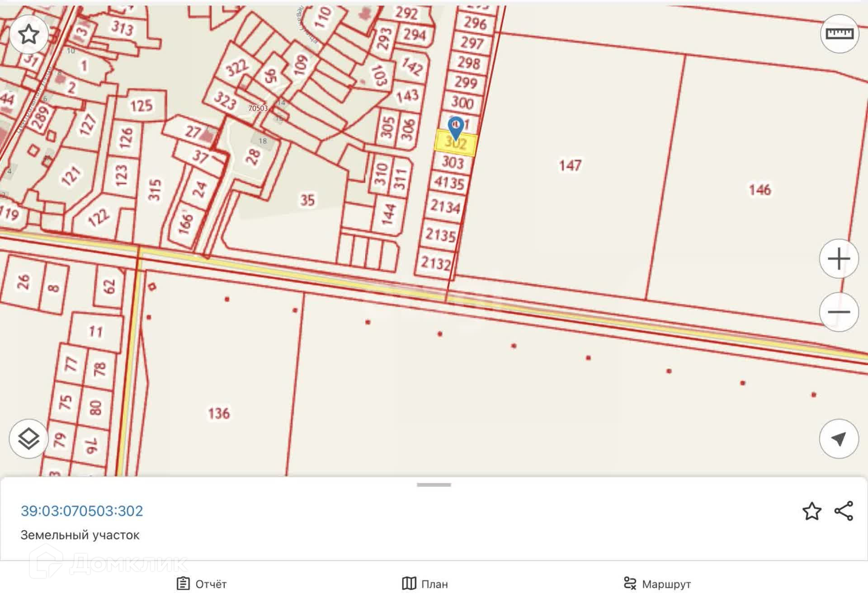
Task: Click parcel 315 on the map
Action: (155, 190)
